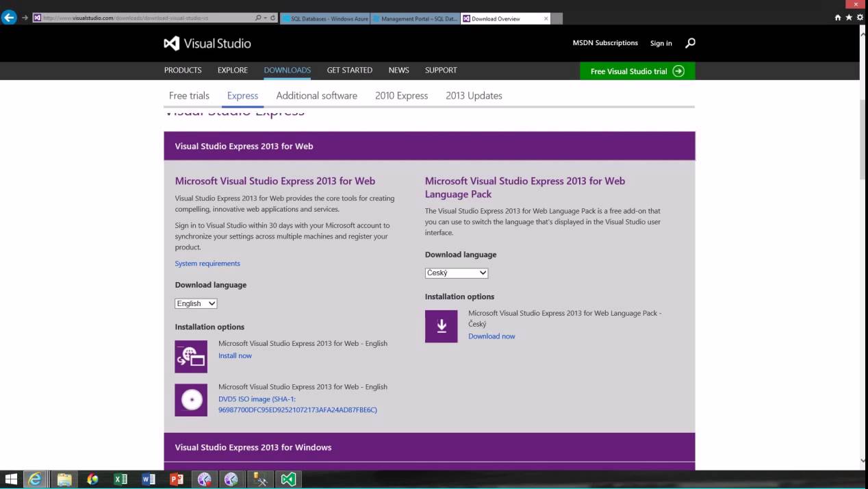
Task: Open the SUPPORT menu
Action: [x=441, y=70]
